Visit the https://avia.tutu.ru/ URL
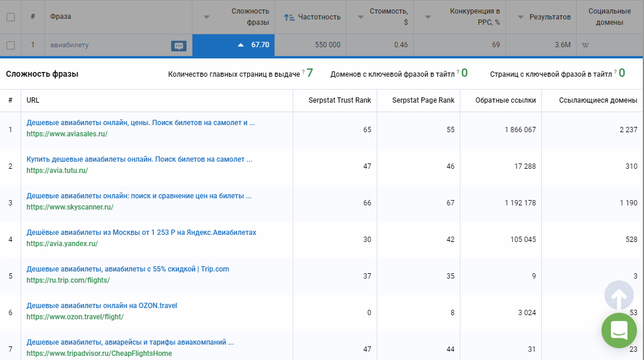The height and width of the screenshot is (360, 644). [57, 171]
